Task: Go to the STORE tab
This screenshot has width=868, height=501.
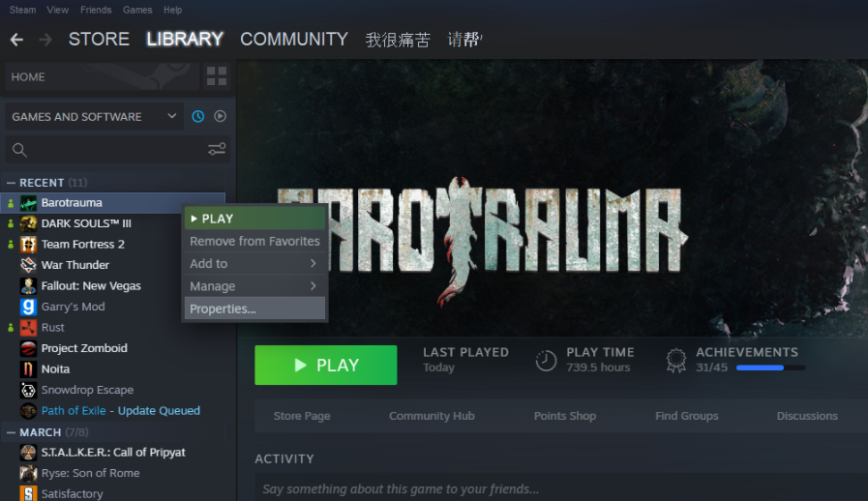Action: 99,40
